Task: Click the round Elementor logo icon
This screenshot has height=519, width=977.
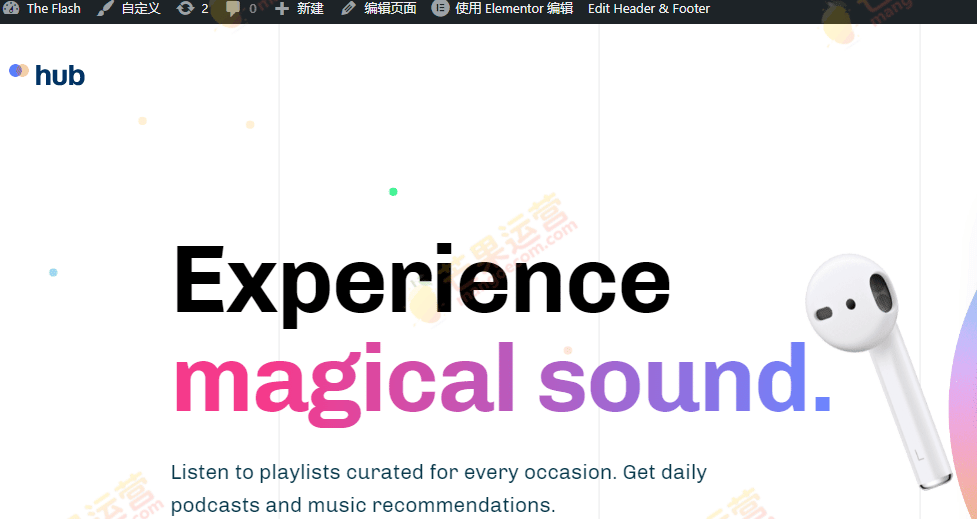Action: 440,9
